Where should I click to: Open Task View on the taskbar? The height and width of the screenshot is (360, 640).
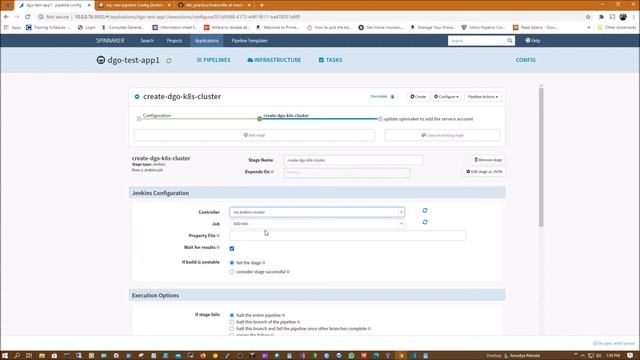pyautogui.click(x=29, y=356)
